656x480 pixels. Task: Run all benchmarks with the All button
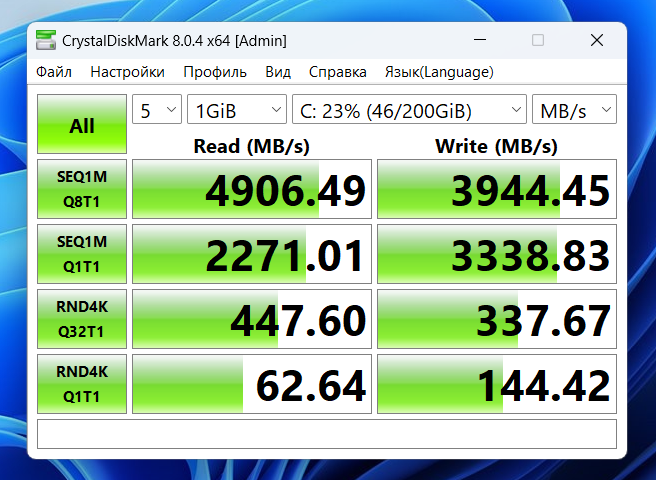click(x=82, y=124)
